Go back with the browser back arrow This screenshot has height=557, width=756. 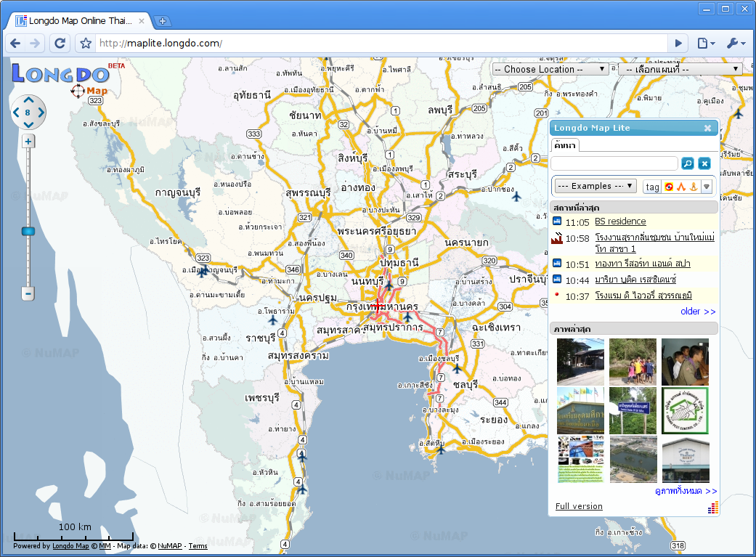(x=15, y=44)
